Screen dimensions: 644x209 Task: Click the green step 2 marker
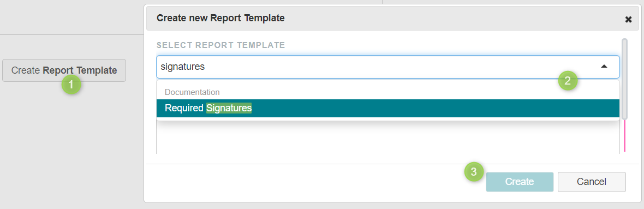[x=568, y=80]
